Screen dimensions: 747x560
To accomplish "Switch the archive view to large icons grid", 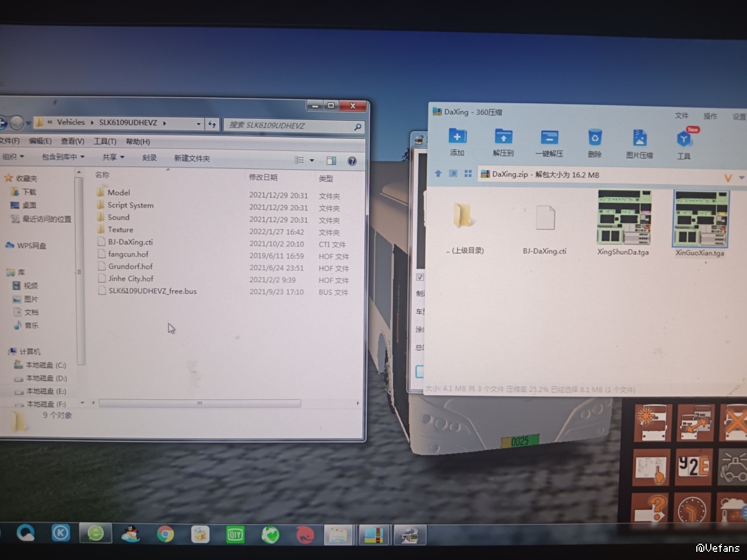I will 468,174.
